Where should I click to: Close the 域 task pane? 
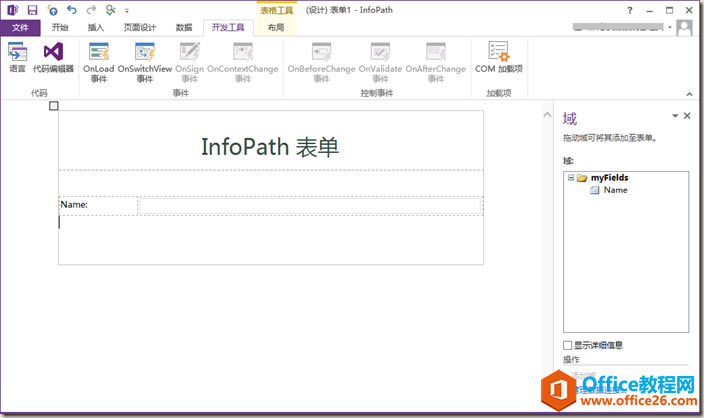pos(687,117)
